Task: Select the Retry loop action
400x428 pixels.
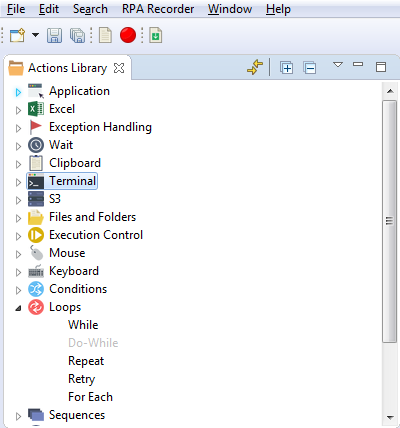Action: click(x=82, y=379)
